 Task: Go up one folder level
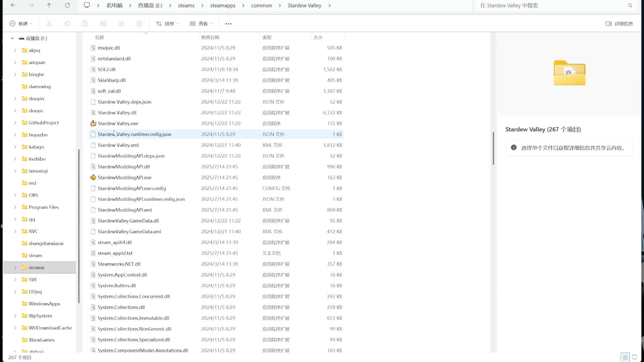pyautogui.click(x=49, y=5)
